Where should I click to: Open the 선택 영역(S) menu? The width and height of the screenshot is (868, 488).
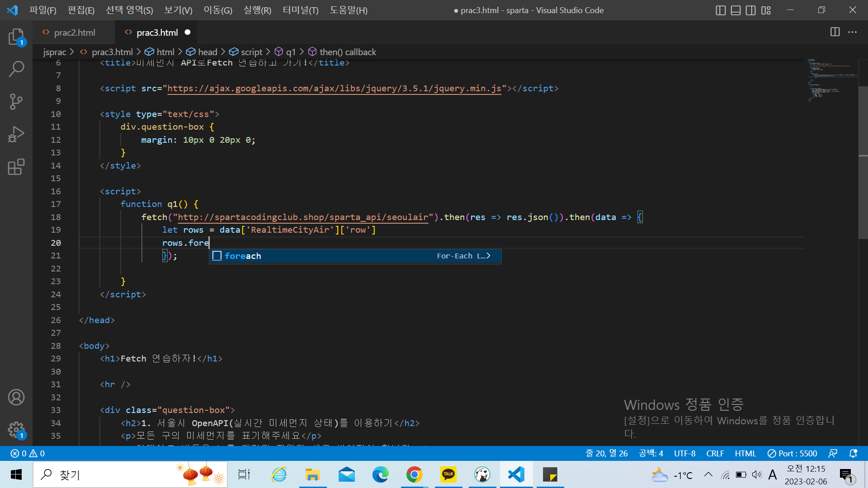[x=129, y=10]
